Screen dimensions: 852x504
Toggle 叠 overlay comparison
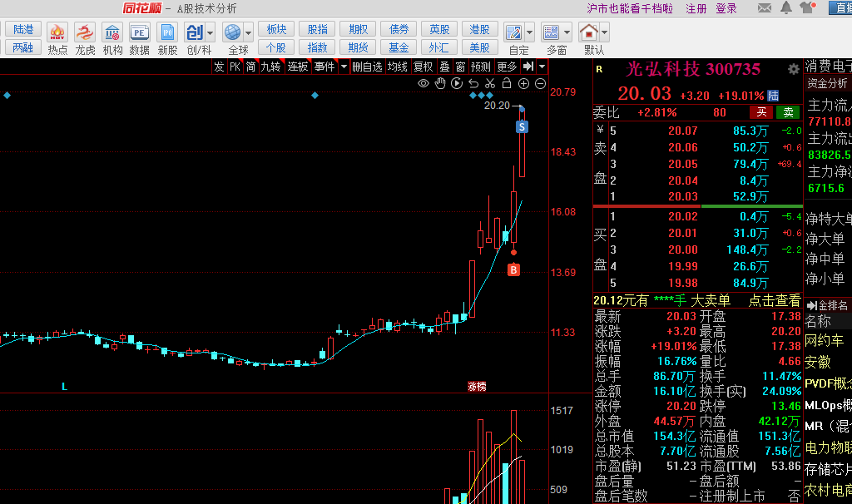444,67
